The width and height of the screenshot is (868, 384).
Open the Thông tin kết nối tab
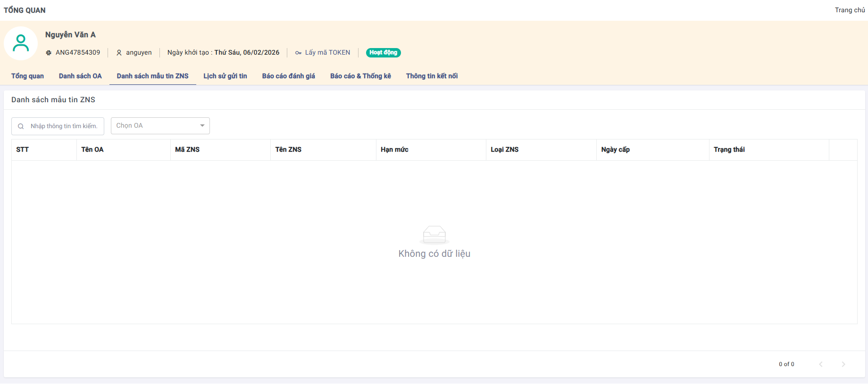[432, 76]
